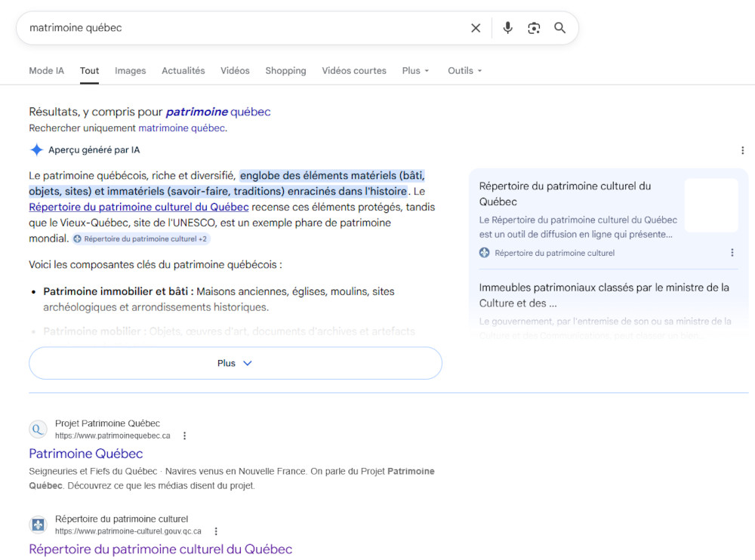This screenshot has width=755, height=560.
Task: Click the Répertoire du patrimoine culturel +2 chip
Action: point(141,239)
